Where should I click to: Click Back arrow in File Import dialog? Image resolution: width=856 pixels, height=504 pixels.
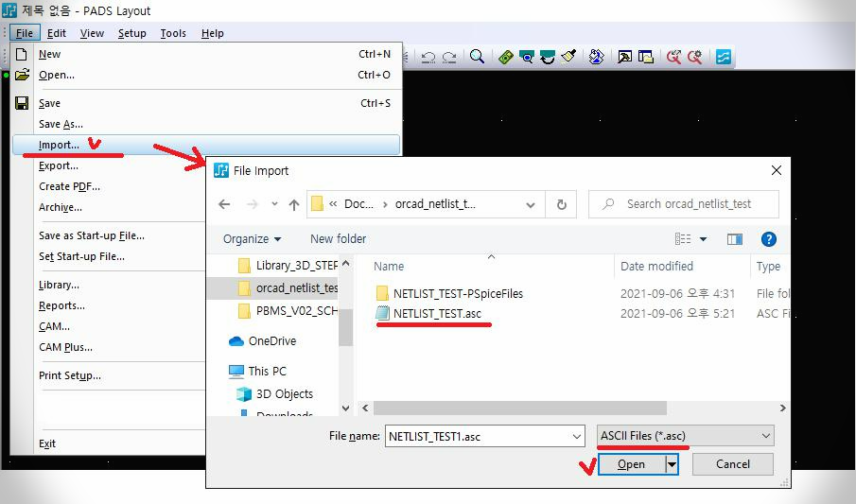(x=224, y=204)
